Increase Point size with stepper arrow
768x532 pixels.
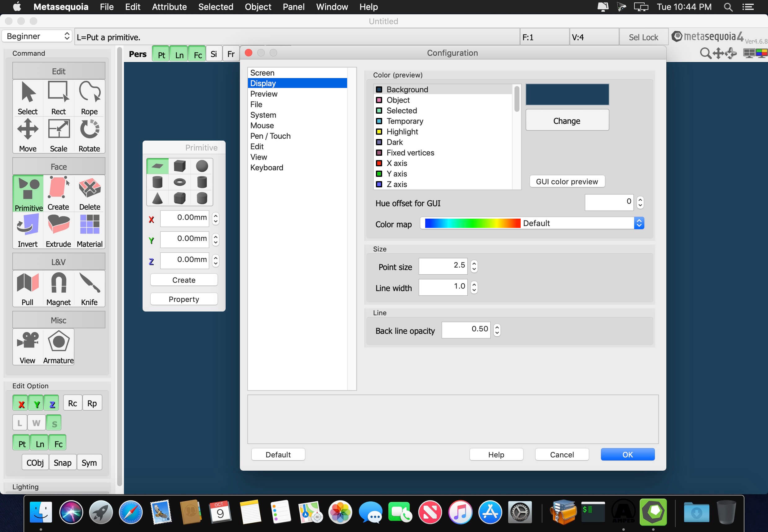[x=474, y=263]
